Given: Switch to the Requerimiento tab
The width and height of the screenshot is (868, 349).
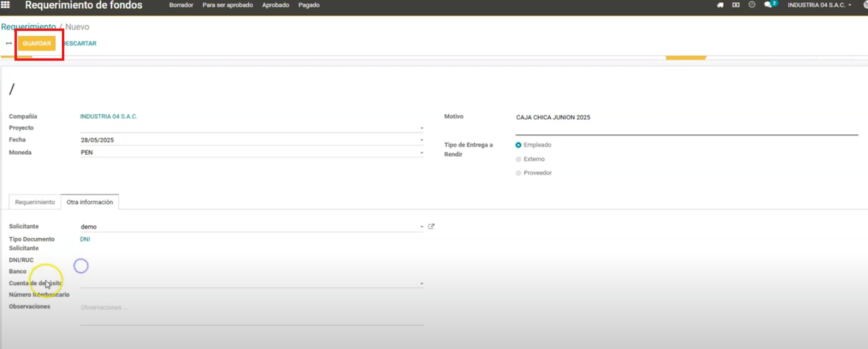Looking at the screenshot, I should (35, 202).
